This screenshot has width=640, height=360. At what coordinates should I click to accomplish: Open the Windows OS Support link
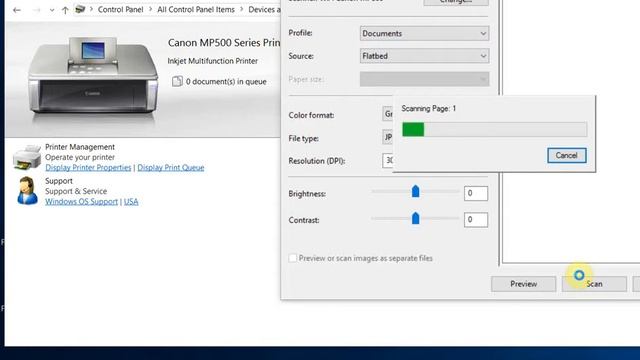point(81,202)
